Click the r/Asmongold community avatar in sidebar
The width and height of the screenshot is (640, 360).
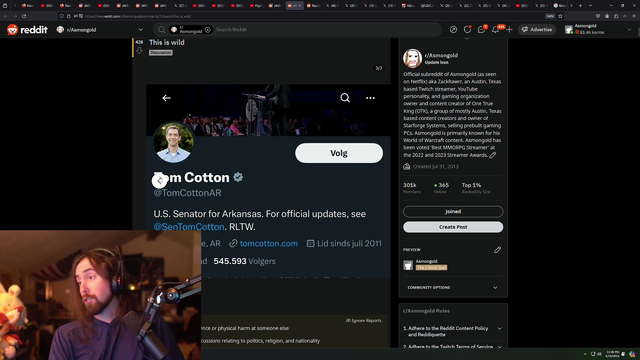[x=412, y=58]
